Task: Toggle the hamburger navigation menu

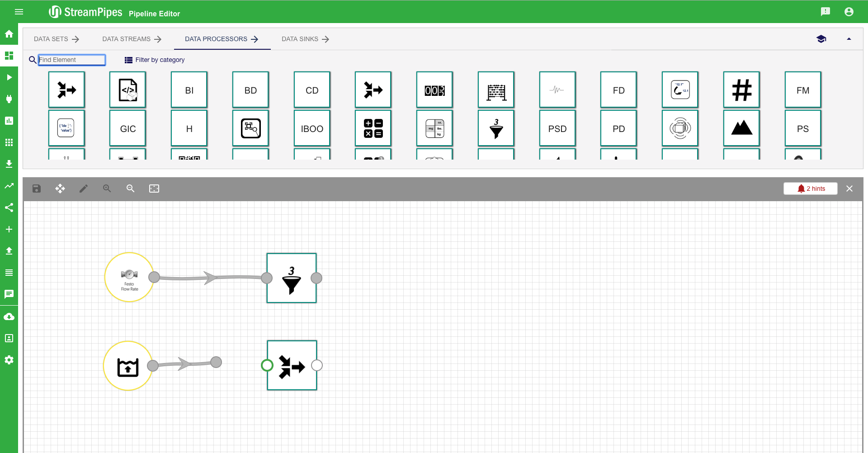Action: 19,12
